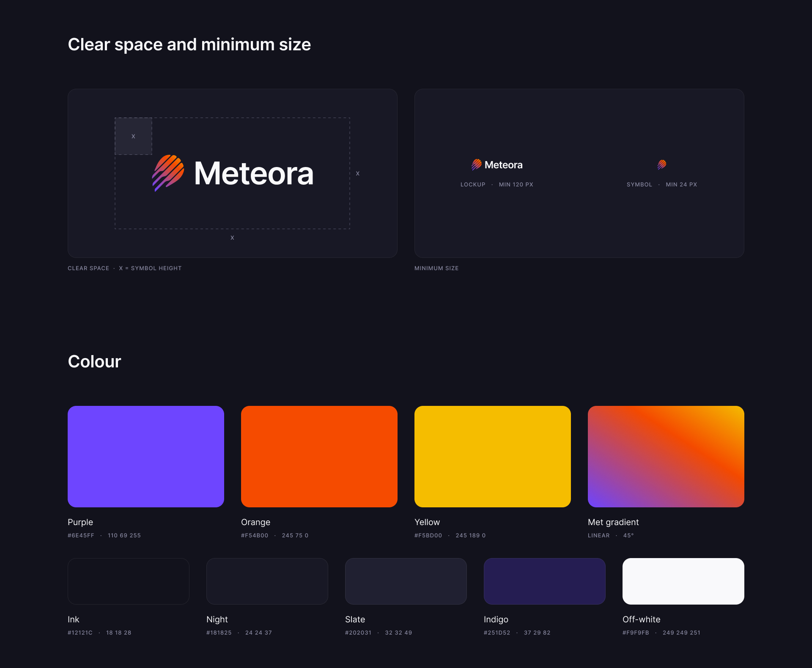Click the hex code #181825
The height and width of the screenshot is (668, 812).
[x=219, y=632]
